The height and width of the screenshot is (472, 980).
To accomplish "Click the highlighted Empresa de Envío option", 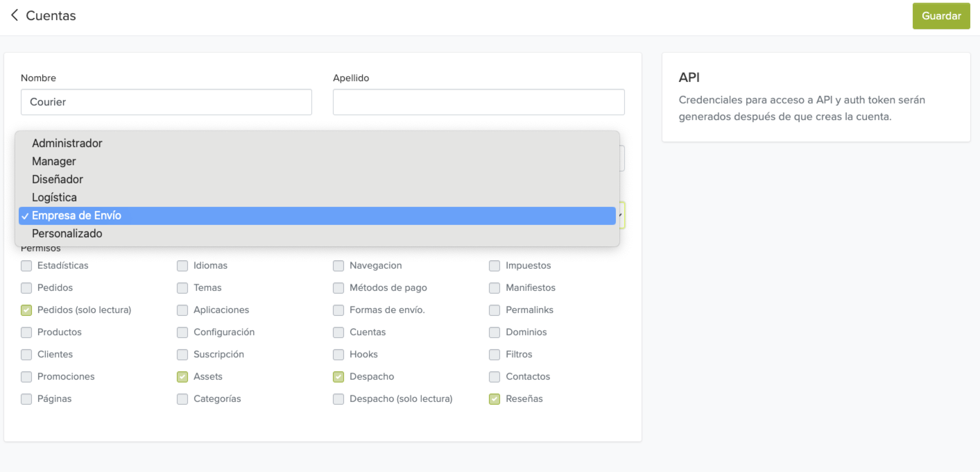I will (x=76, y=216).
